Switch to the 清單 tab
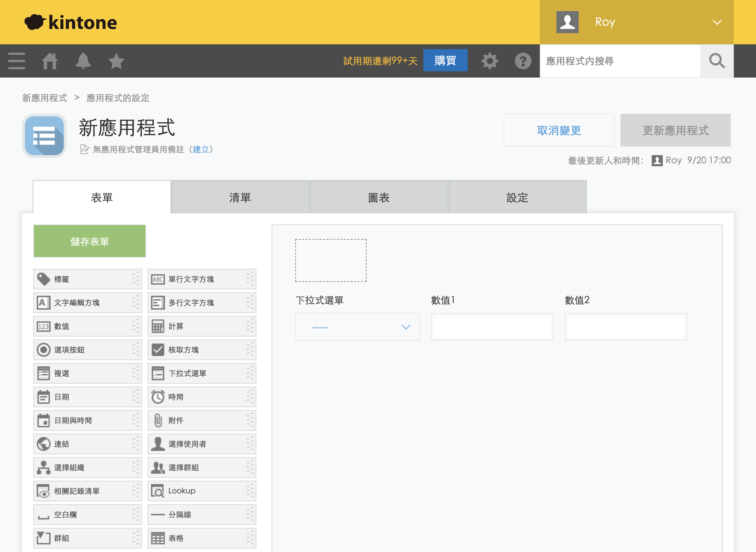 (240, 197)
